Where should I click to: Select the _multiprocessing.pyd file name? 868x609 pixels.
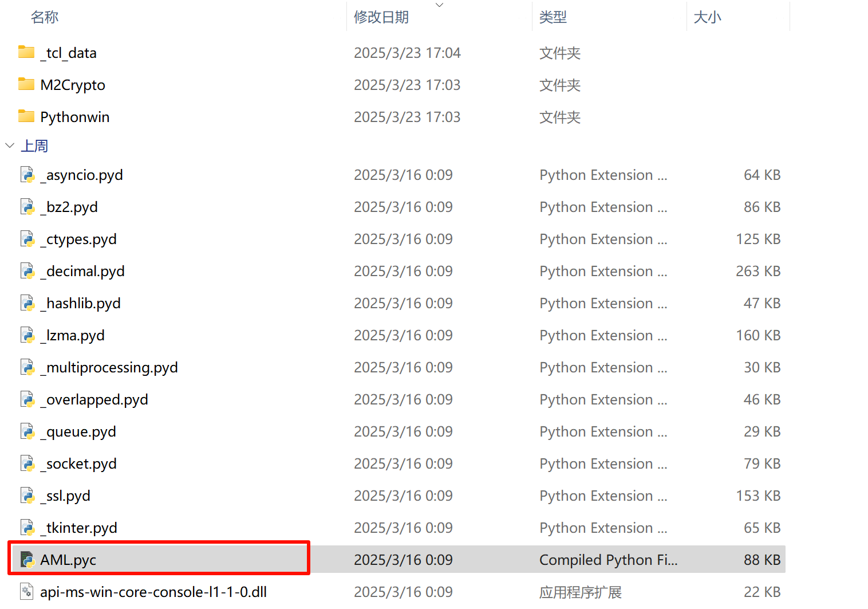coord(109,367)
